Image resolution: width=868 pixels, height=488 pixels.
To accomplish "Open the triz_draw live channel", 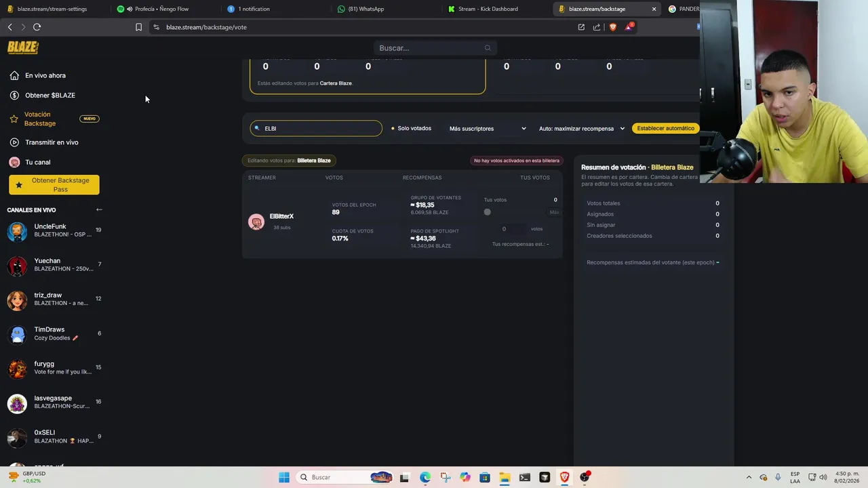I will [x=54, y=299].
